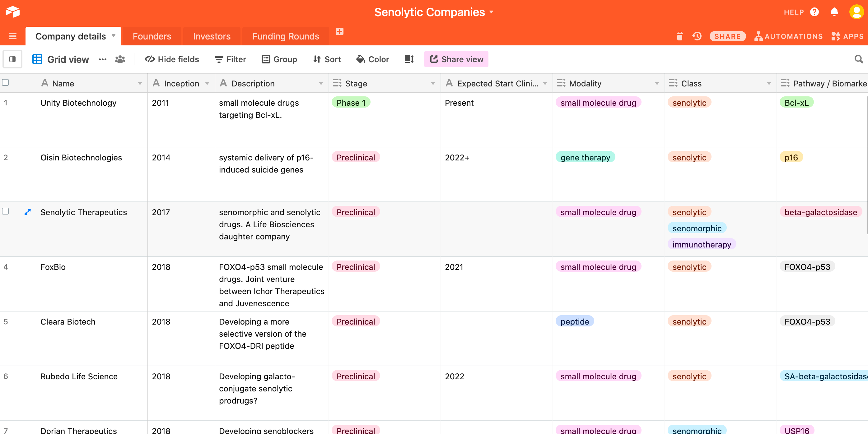
Task: Click Inception text field type icon
Action: 156,83
